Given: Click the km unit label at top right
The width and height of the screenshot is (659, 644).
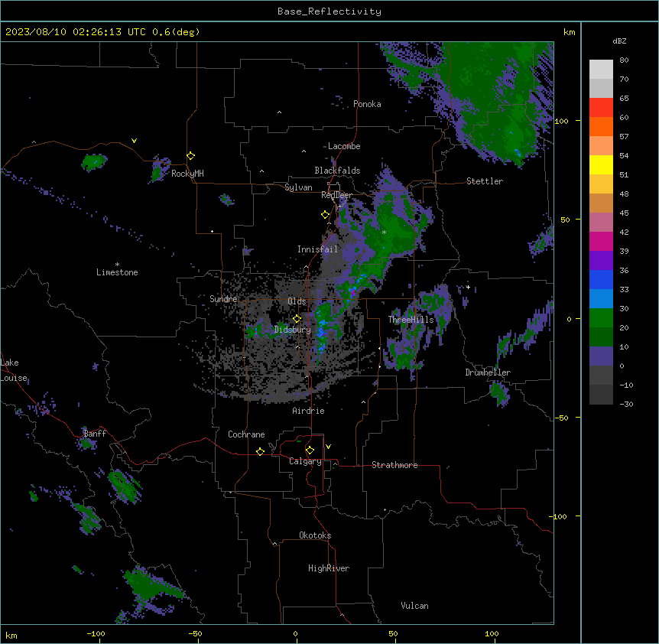Looking at the screenshot, I should (569, 32).
